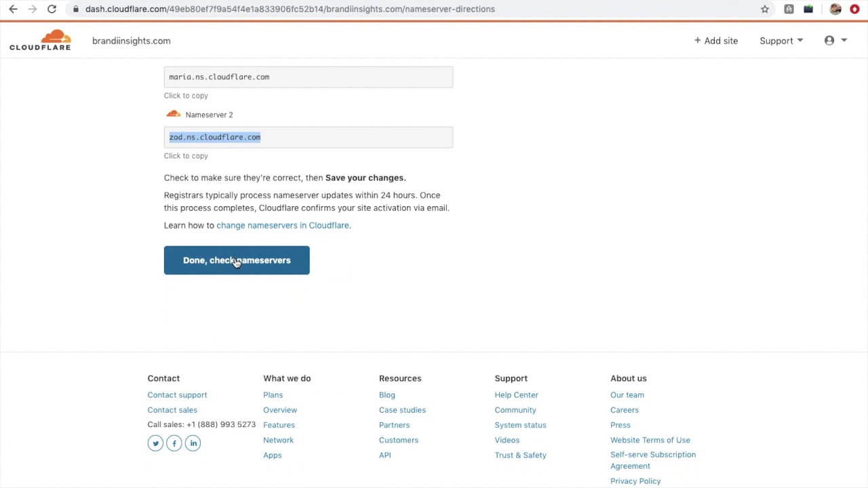Open Cloudflare Facebook page icon
Viewport: 868px width, 488px height.
click(x=174, y=443)
